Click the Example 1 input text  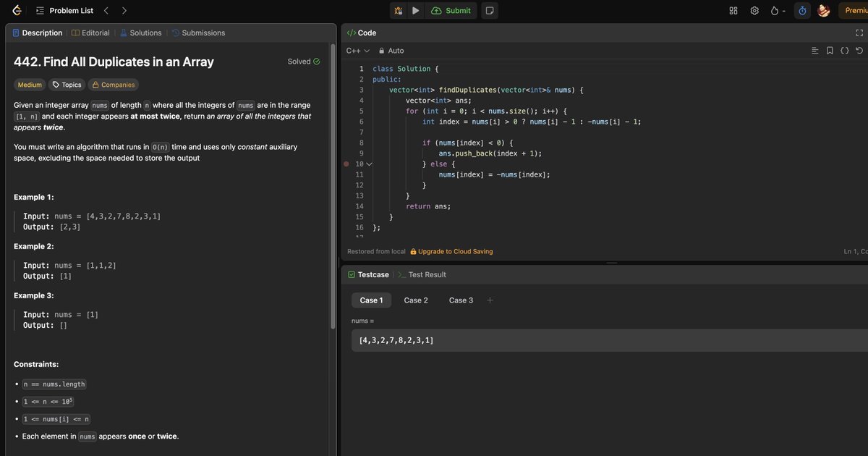point(92,216)
